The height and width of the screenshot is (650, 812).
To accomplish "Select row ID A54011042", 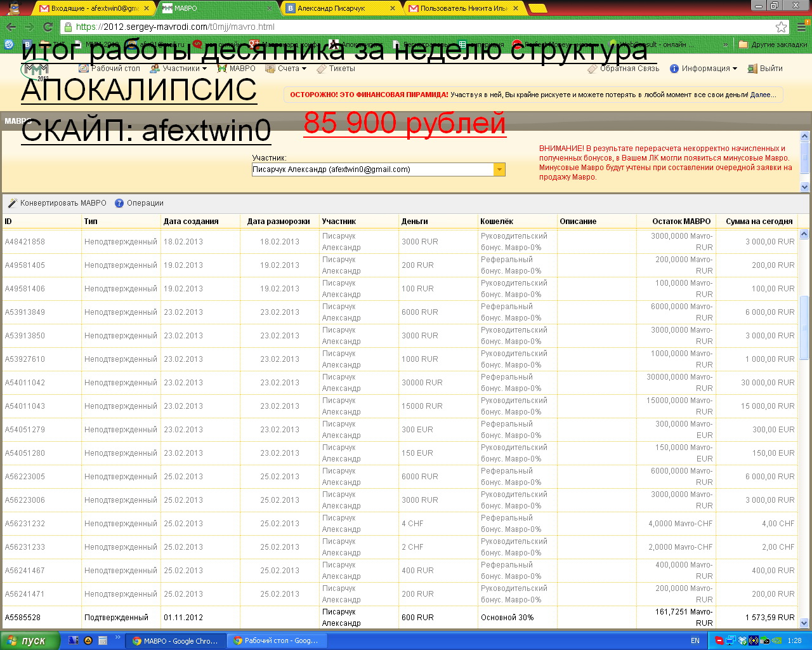I will pos(25,383).
